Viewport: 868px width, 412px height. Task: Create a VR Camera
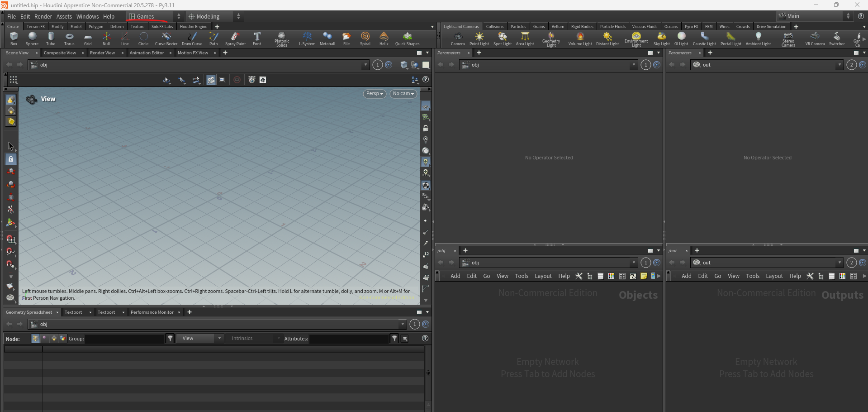click(x=815, y=39)
